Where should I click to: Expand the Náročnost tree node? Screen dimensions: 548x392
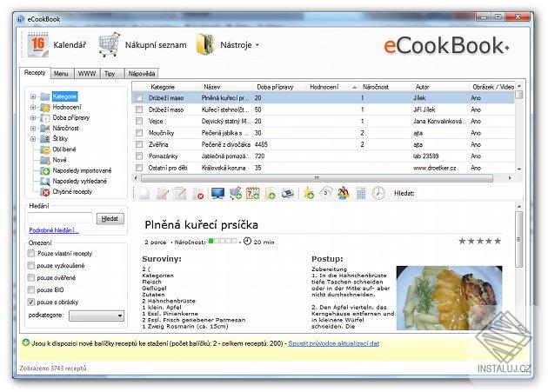[33, 129]
